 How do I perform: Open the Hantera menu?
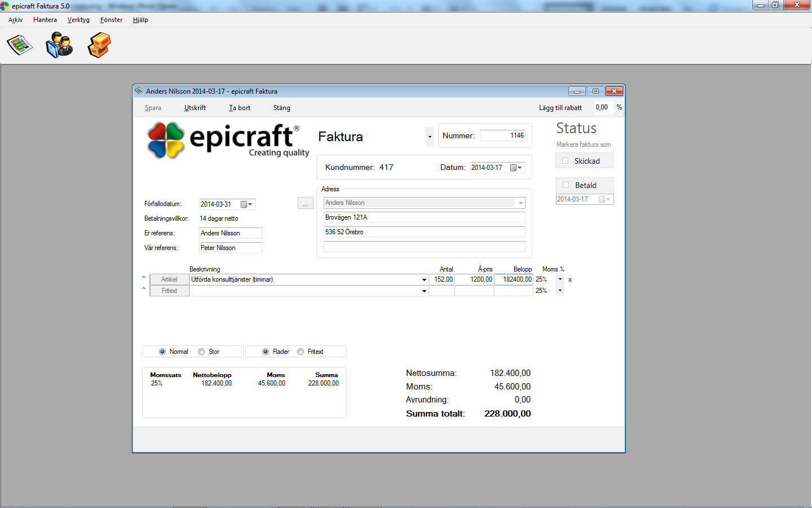coord(45,20)
